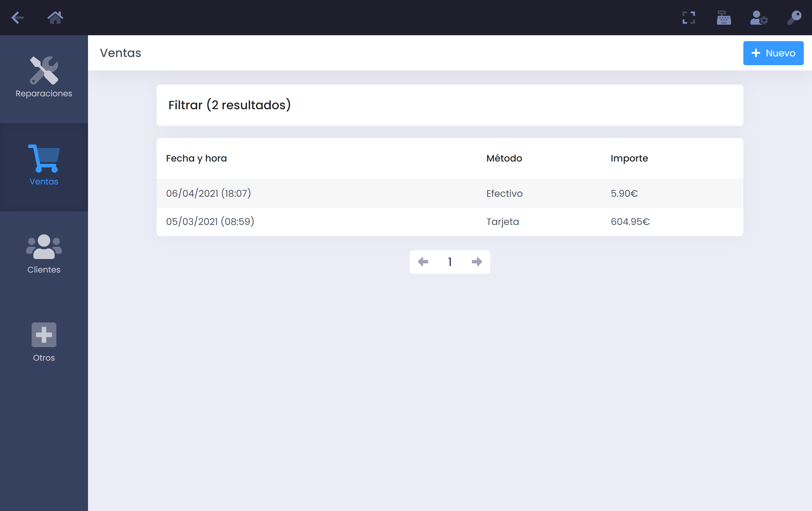Click the Nuevo button
Viewport: 812px width, 511px height.
coord(773,53)
